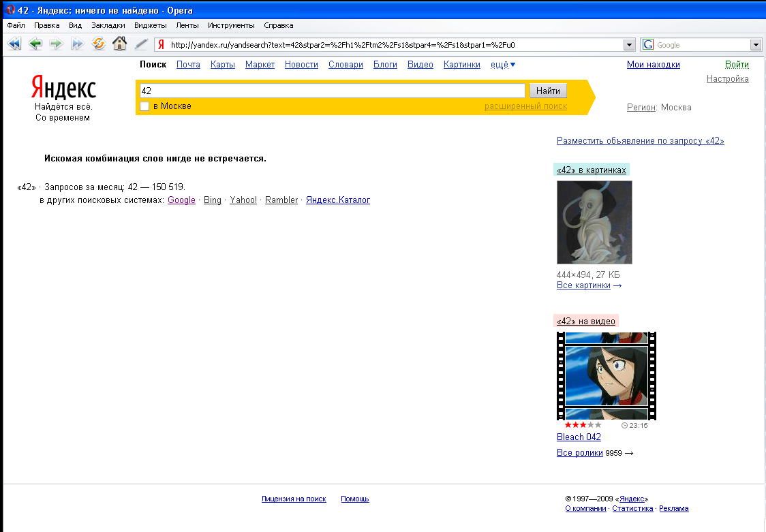Click the Fast Forward toolbar icon
The height and width of the screenshot is (532, 766).
pos(77,44)
